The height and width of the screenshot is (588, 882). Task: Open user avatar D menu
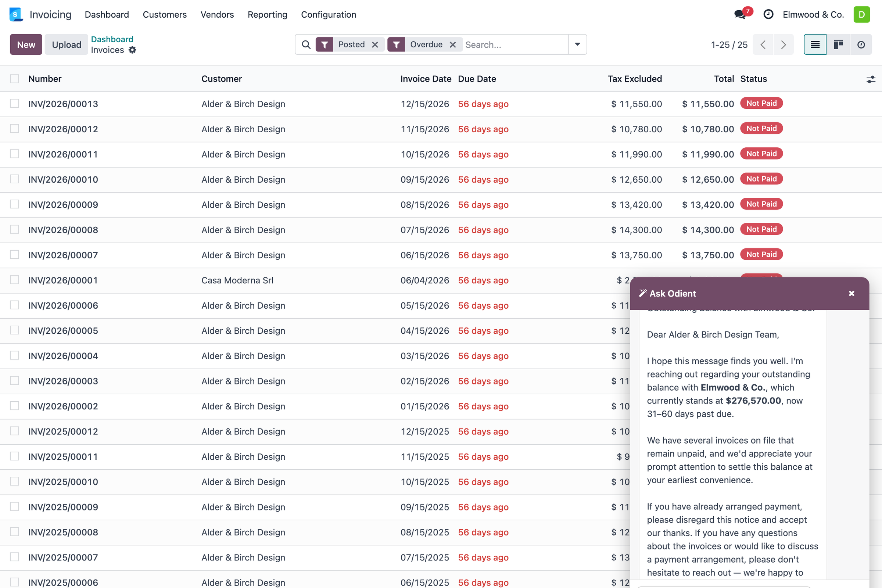[861, 15]
